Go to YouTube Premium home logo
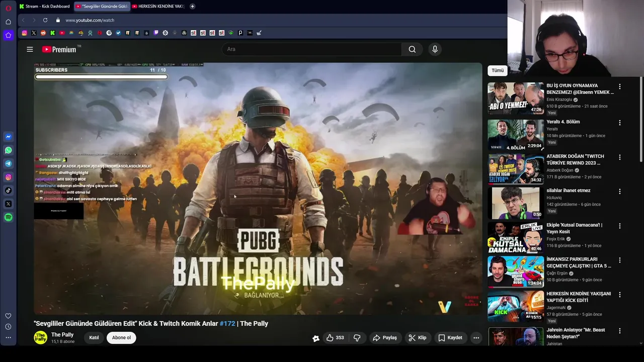Image resolution: width=644 pixels, height=362 pixels. (59, 49)
